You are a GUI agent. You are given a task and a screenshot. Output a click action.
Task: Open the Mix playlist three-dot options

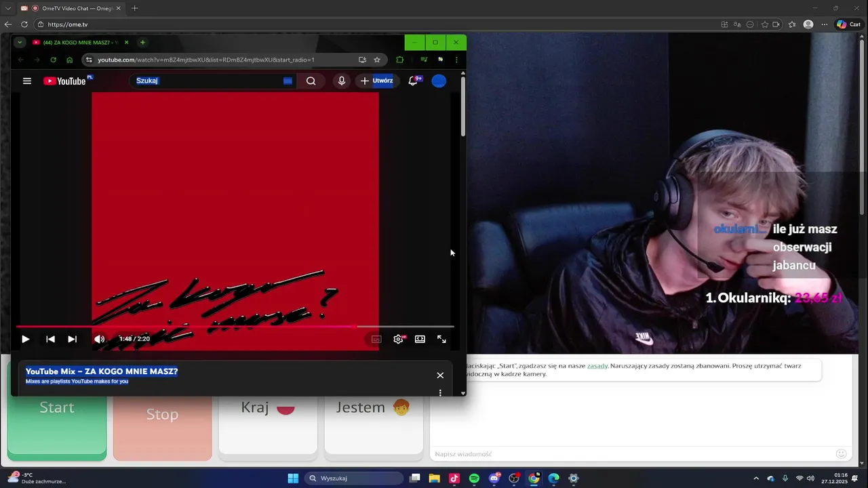point(440,392)
